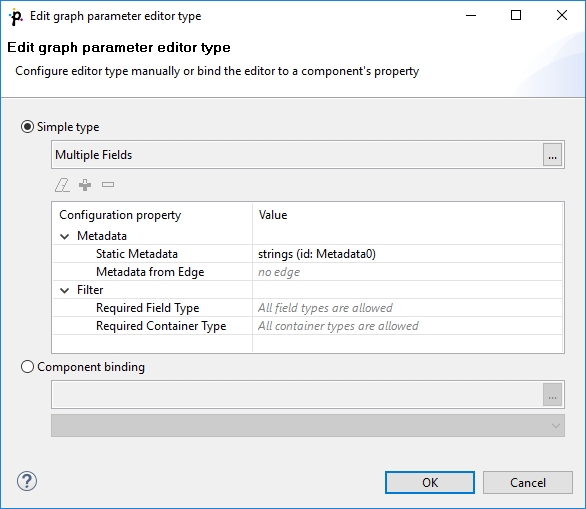Open the help question mark icon

point(27,481)
